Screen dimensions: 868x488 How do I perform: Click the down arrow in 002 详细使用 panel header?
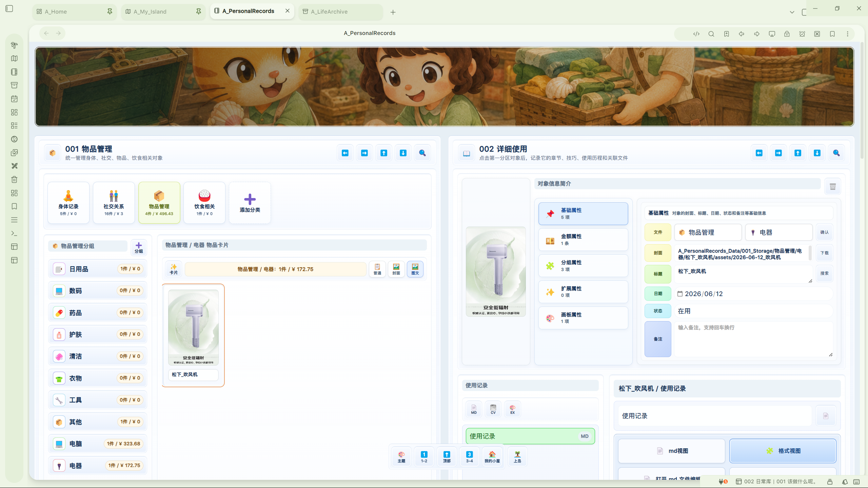point(817,153)
